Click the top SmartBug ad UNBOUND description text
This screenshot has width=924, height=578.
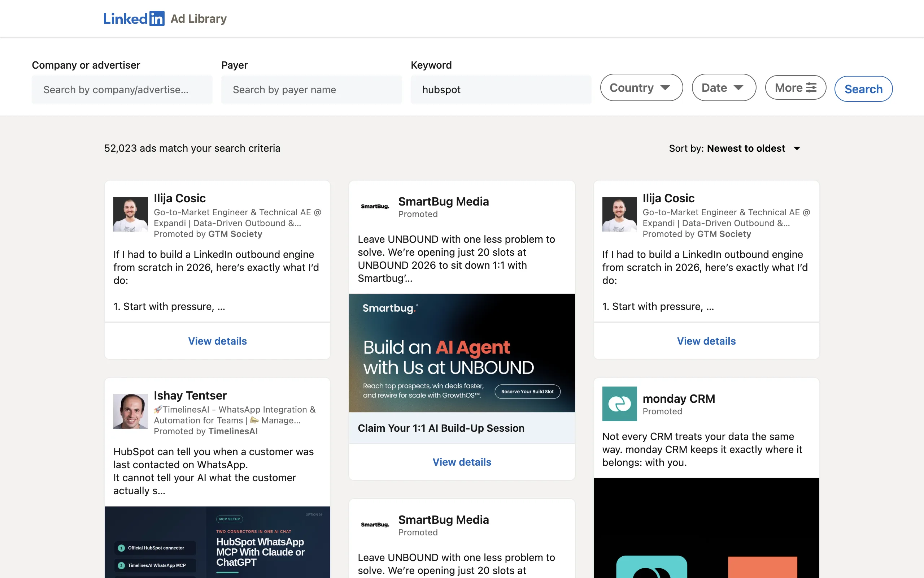[456, 259]
